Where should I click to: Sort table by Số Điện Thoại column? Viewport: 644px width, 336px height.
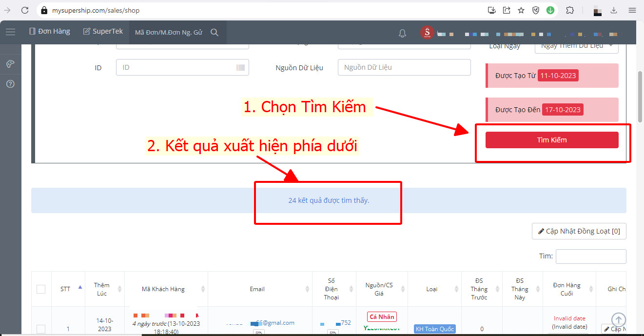tap(334, 289)
